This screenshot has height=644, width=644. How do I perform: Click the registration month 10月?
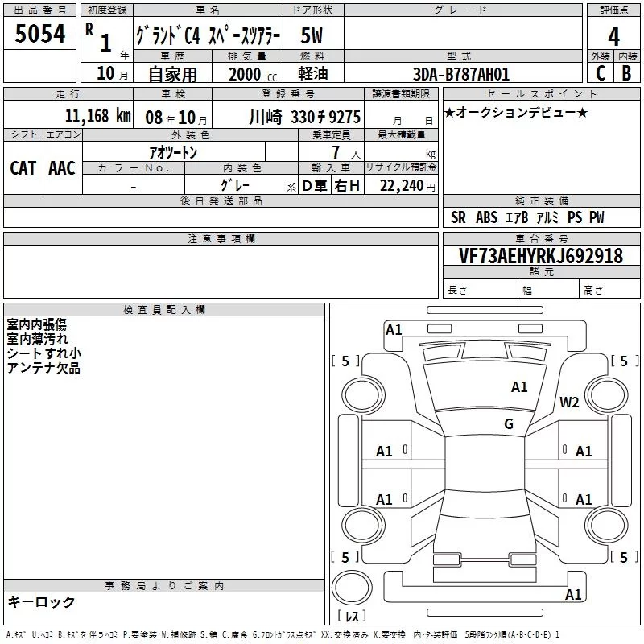point(112,73)
